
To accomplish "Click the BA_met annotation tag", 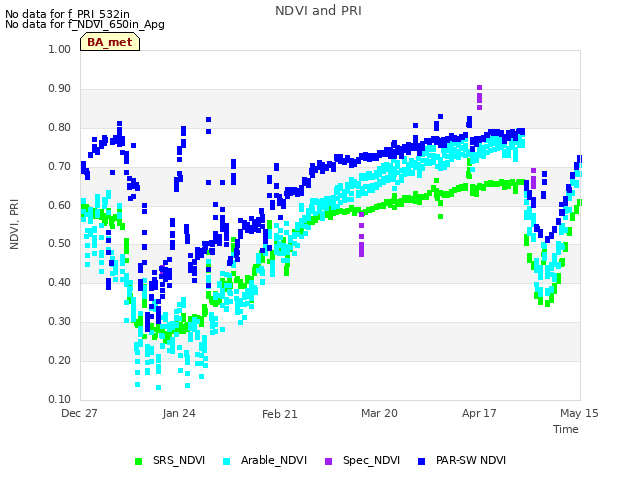I will point(110,42).
